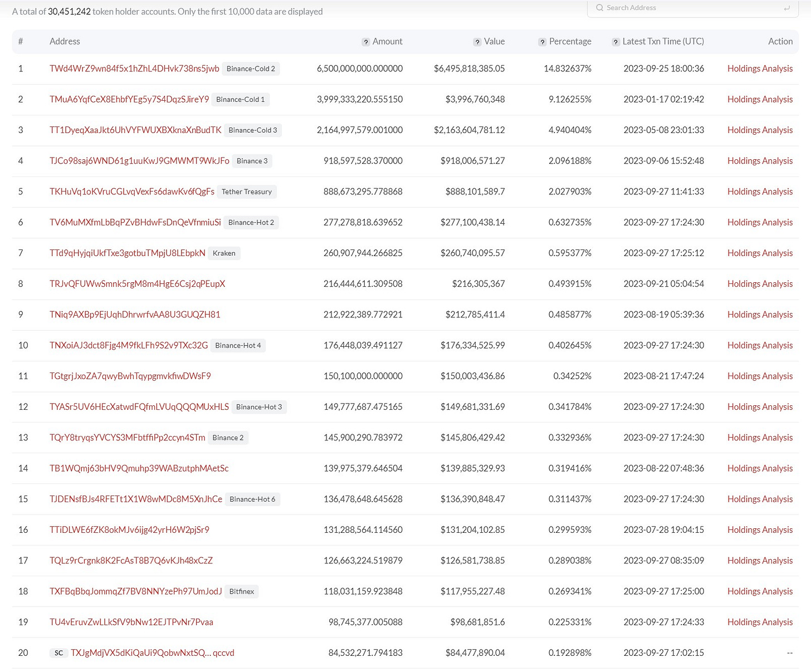Click the 30,451,242 holder count text
811x672 pixels.
click(69, 11)
